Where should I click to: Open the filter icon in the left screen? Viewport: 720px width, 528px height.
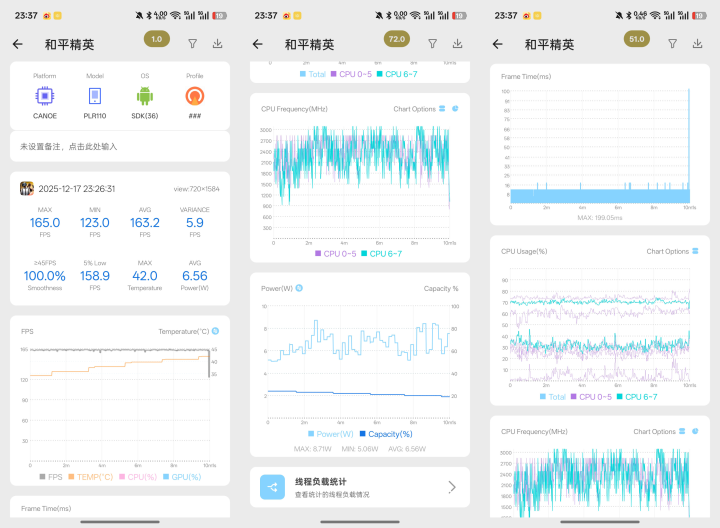click(x=192, y=44)
